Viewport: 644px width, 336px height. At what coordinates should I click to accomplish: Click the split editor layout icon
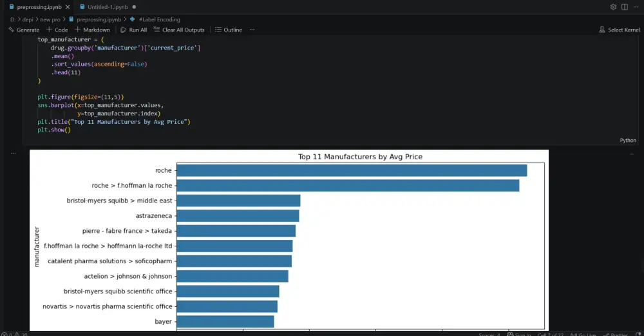click(x=624, y=7)
